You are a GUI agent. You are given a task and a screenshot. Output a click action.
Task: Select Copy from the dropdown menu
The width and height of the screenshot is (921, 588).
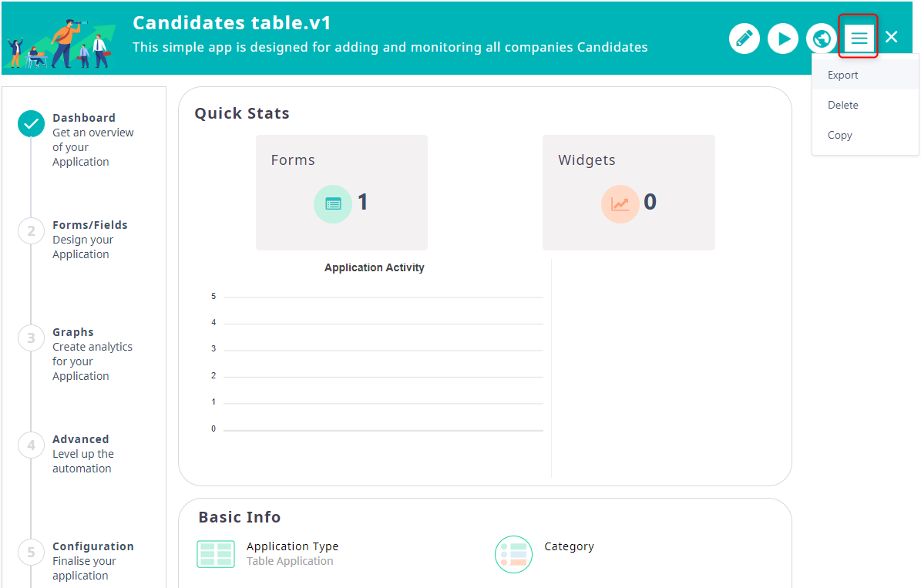click(x=840, y=135)
